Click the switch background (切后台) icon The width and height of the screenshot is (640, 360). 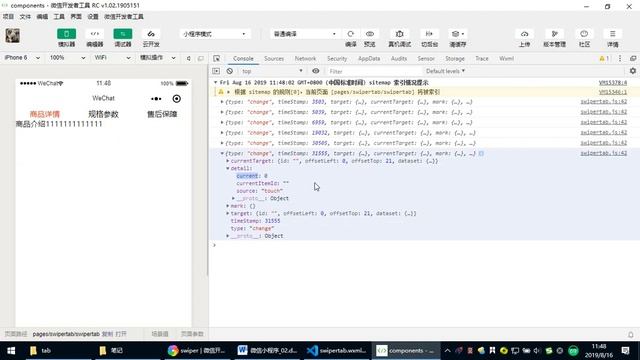point(429,34)
